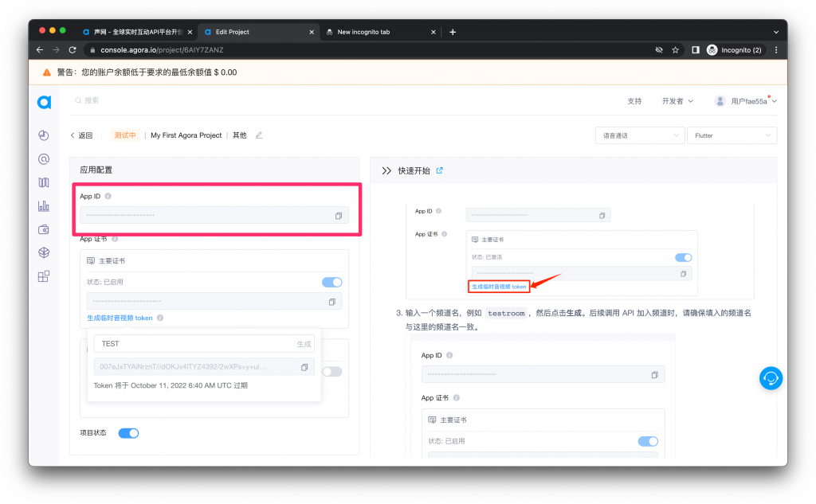Click the 应用配置 section heading
Viewport: 816px width, 504px height.
pyautogui.click(x=96, y=170)
